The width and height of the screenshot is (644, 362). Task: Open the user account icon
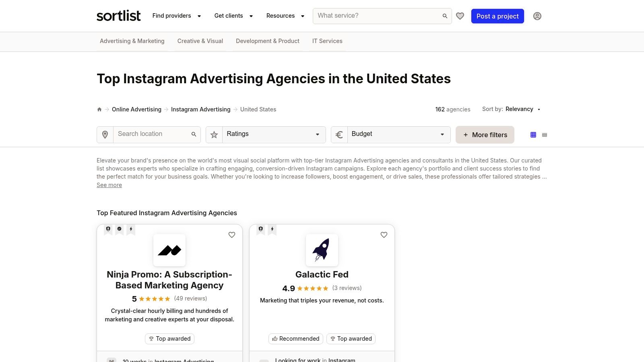537,16
